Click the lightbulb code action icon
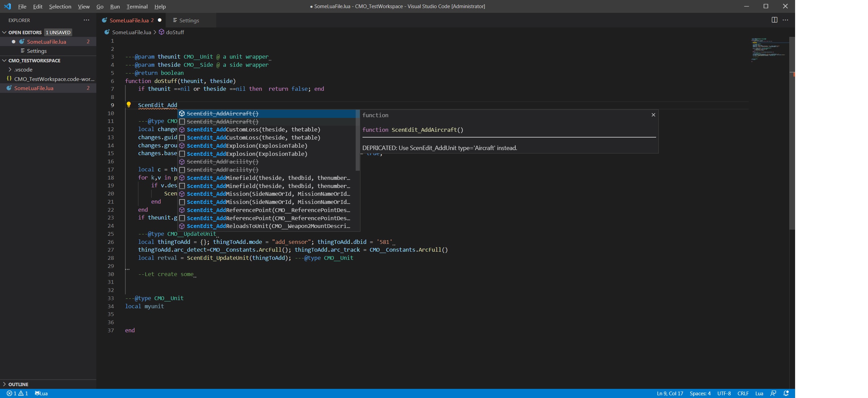This screenshot has height=398, width=868. pyautogui.click(x=129, y=105)
